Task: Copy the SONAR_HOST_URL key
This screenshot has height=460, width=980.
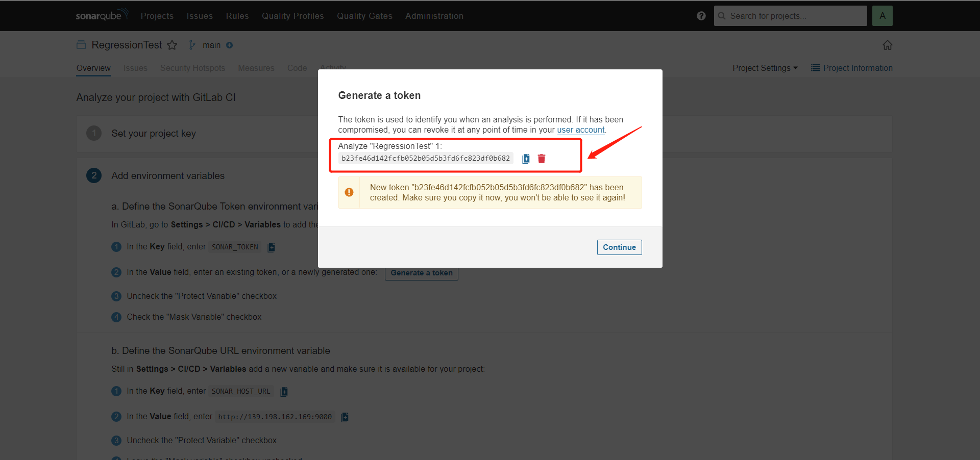Action: (284, 392)
